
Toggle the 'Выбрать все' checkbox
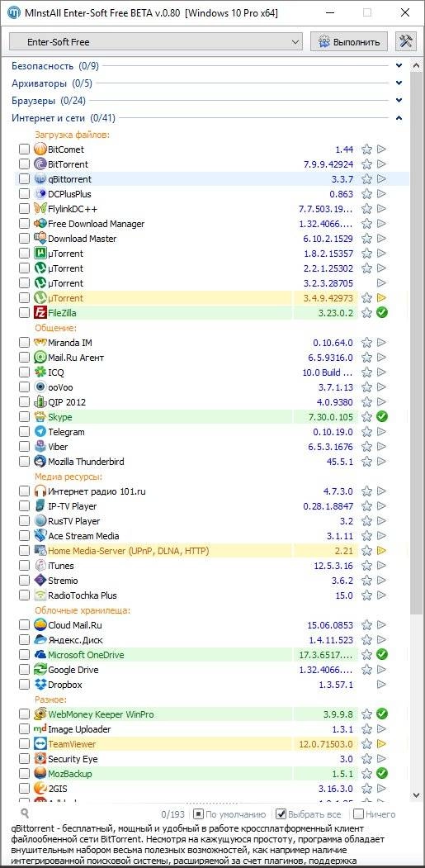pyautogui.click(x=281, y=814)
